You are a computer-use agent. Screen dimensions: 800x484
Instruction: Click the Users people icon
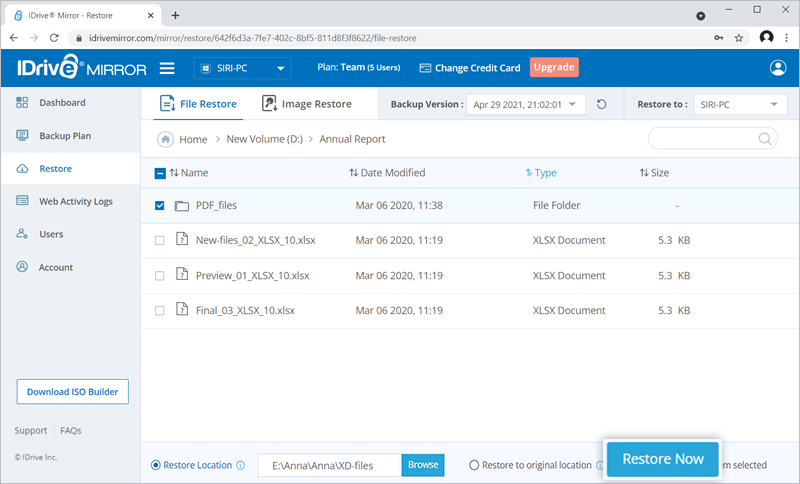click(x=22, y=234)
